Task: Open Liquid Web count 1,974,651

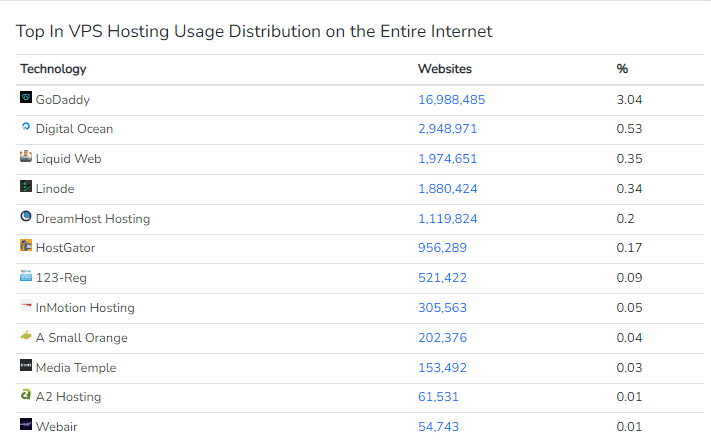Action: [x=447, y=159]
